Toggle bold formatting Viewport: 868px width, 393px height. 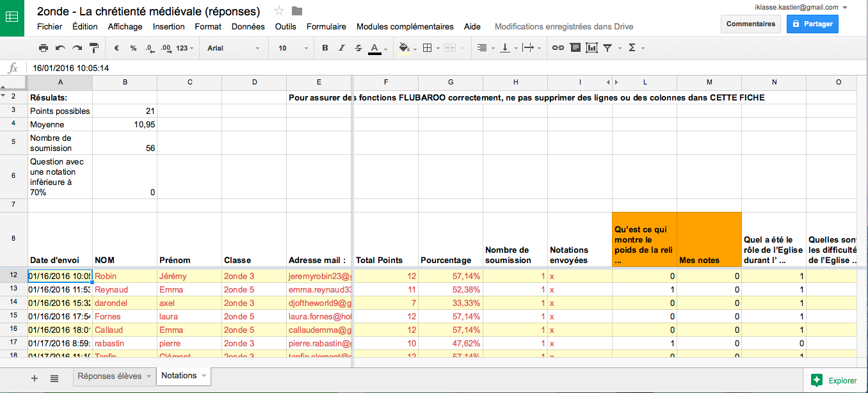(x=325, y=48)
